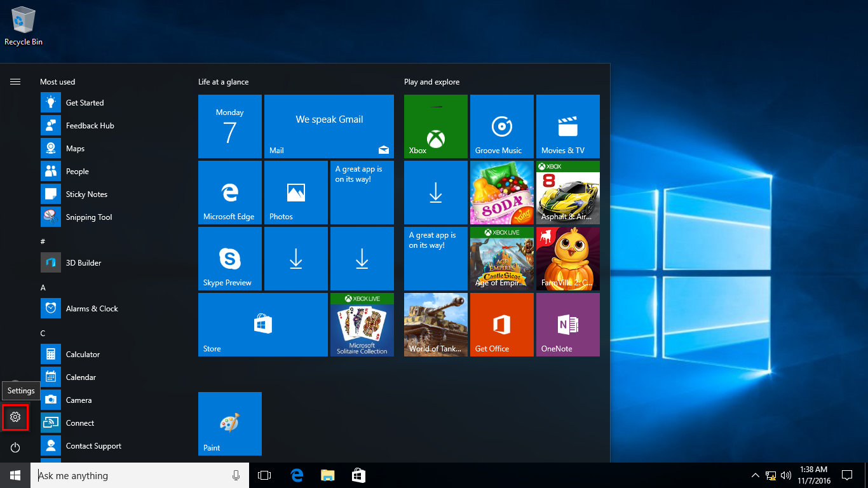Launch Edge from the taskbar

click(x=297, y=475)
